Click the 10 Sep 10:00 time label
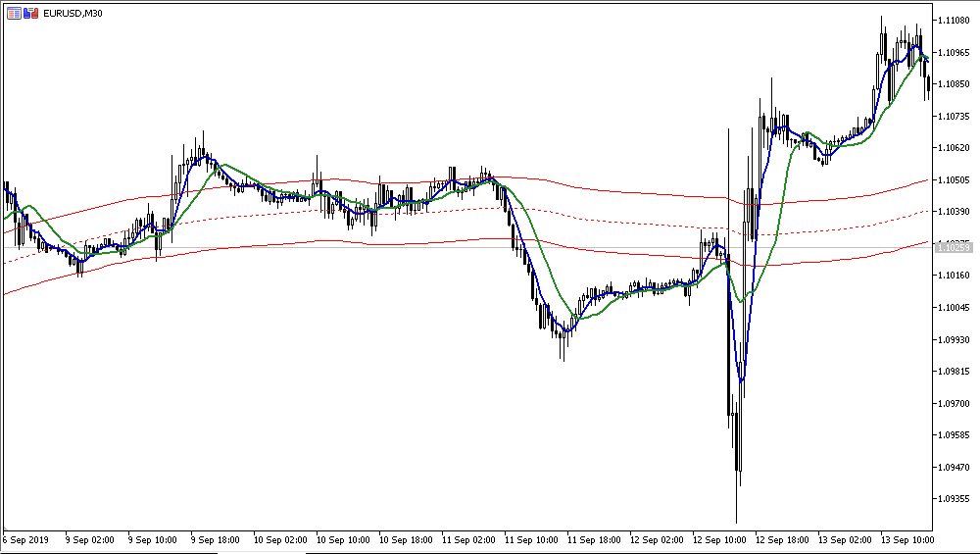Screen dimensions: 980x554 tap(343, 539)
